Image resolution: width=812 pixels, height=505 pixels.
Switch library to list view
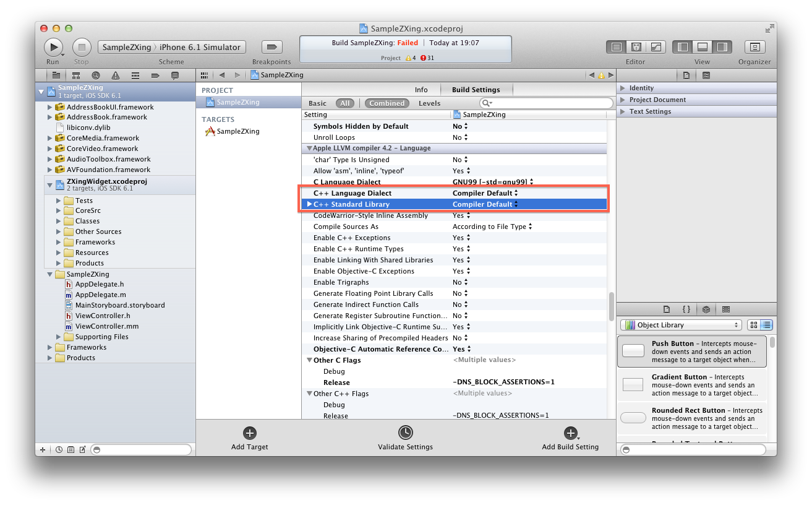coord(766,325)
